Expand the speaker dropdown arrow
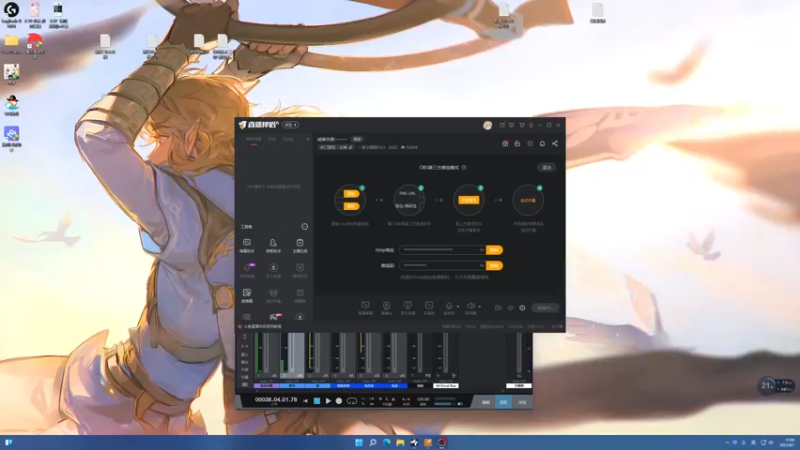This screenshot has width=800, height=450. point(479,307)
